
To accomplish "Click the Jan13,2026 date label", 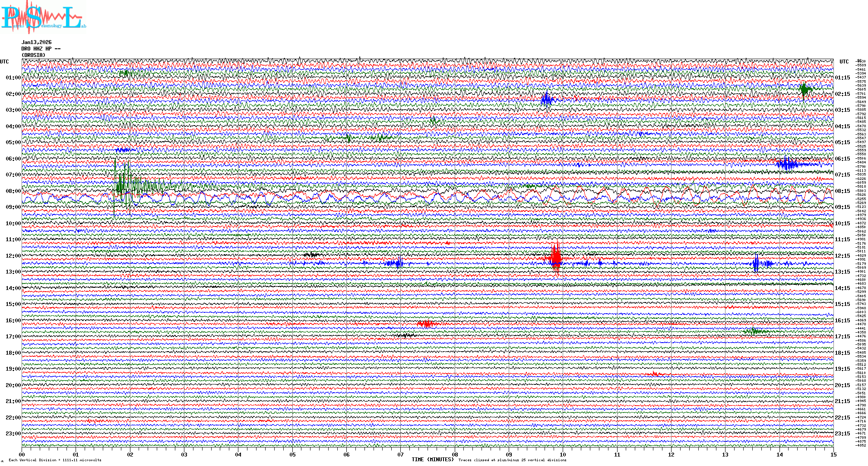I will click(36, 42).
